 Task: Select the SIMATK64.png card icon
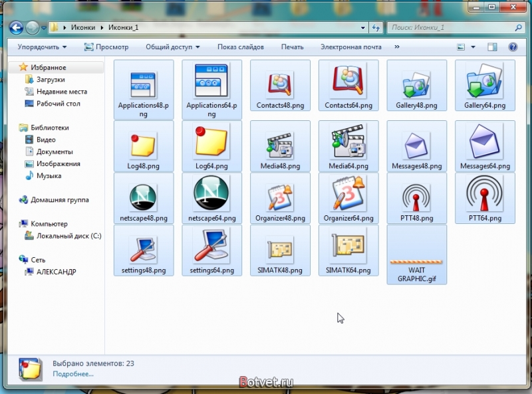point(348,246)
